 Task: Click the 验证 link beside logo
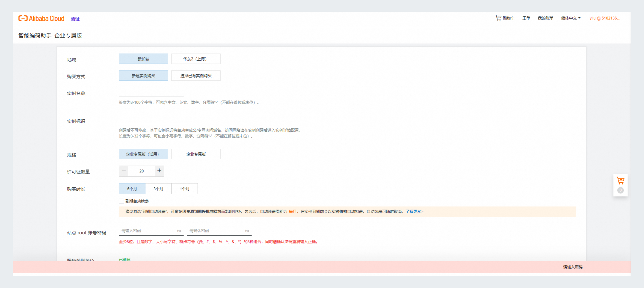(x=75, y=19)
